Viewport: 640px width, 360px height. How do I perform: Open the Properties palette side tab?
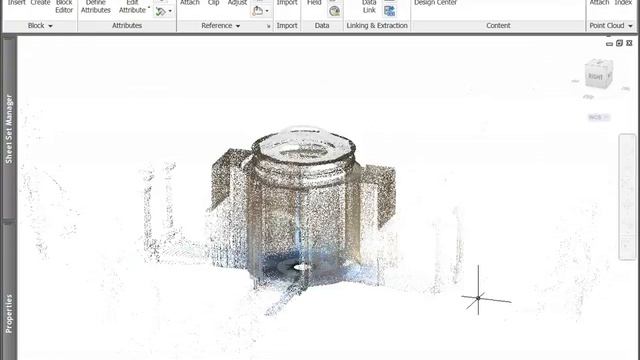tap(9, 313)
